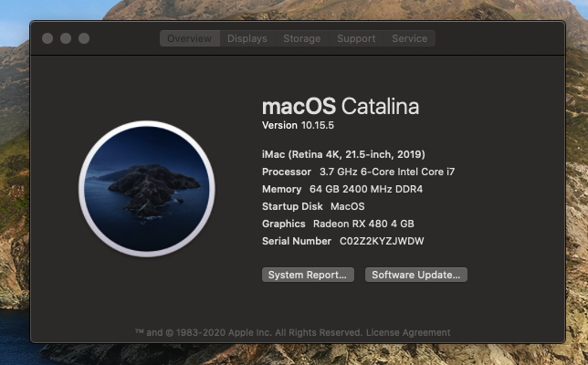Image resolution: width=588 pixels, height=365 pixels.
Task: Open the Storage tab
Action: click(x=302, y=38)
